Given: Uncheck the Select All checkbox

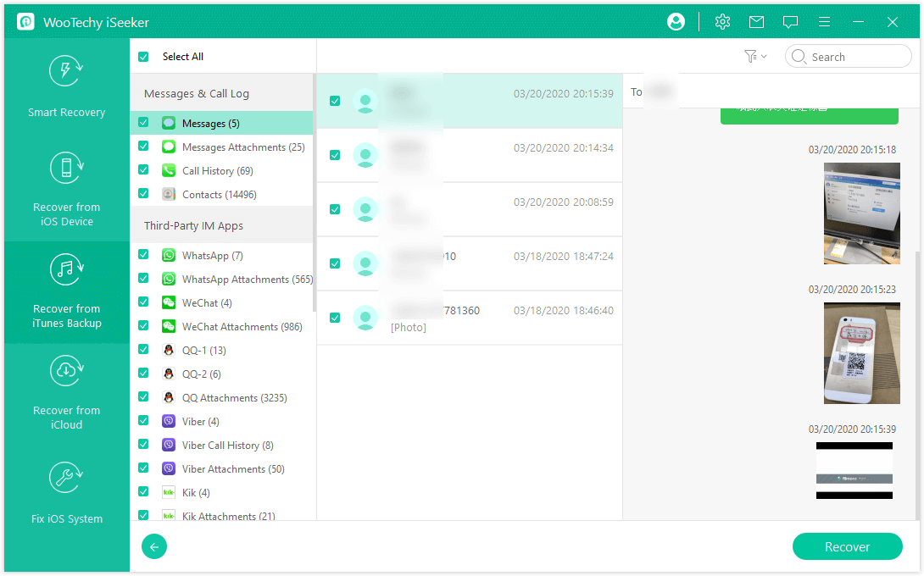Looking at the screenshot, I should coord(143,57).
